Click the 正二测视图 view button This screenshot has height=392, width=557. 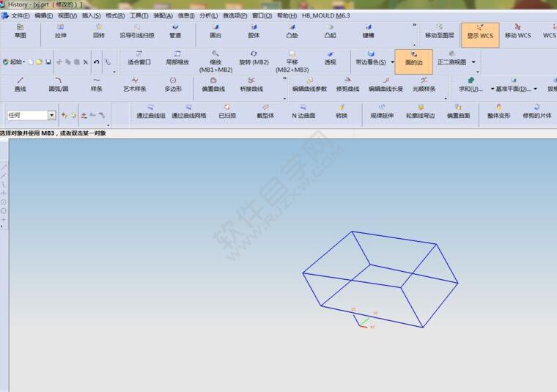point(451,58)
